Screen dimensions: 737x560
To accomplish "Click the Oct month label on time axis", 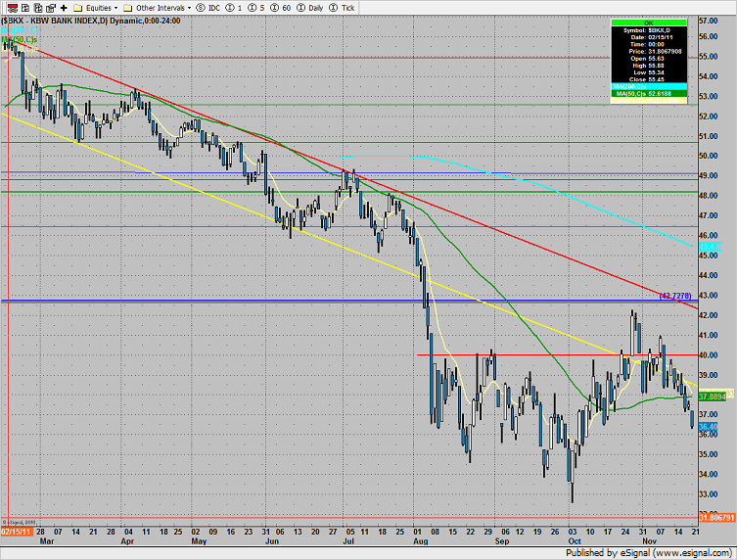I will click(x=575, y=541).
